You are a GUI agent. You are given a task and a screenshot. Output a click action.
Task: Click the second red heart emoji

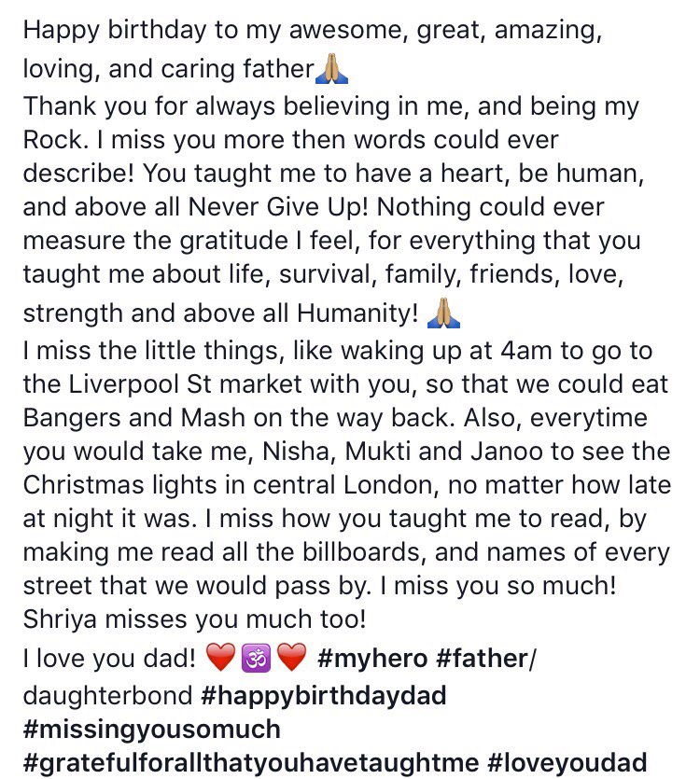pyautogui.click(x=291, y=658)
